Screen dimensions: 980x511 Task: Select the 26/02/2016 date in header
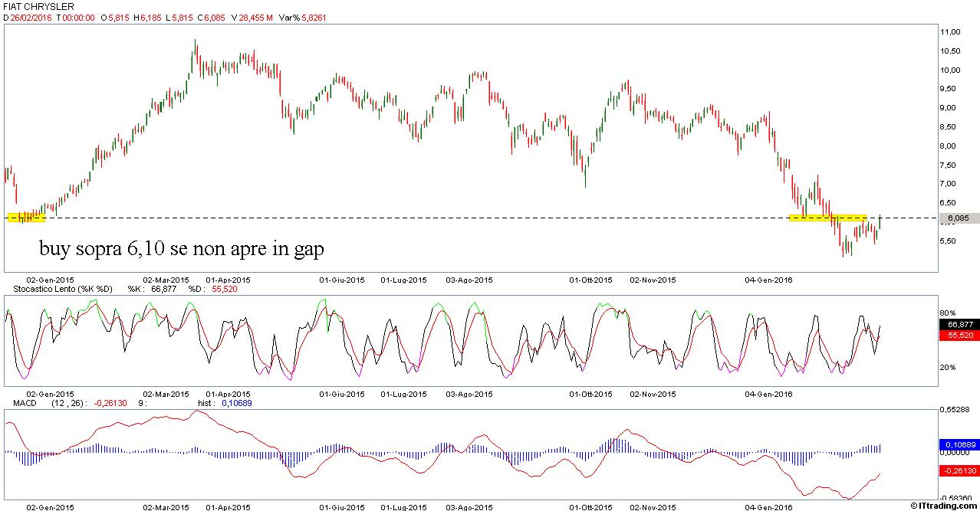(31, 18)
